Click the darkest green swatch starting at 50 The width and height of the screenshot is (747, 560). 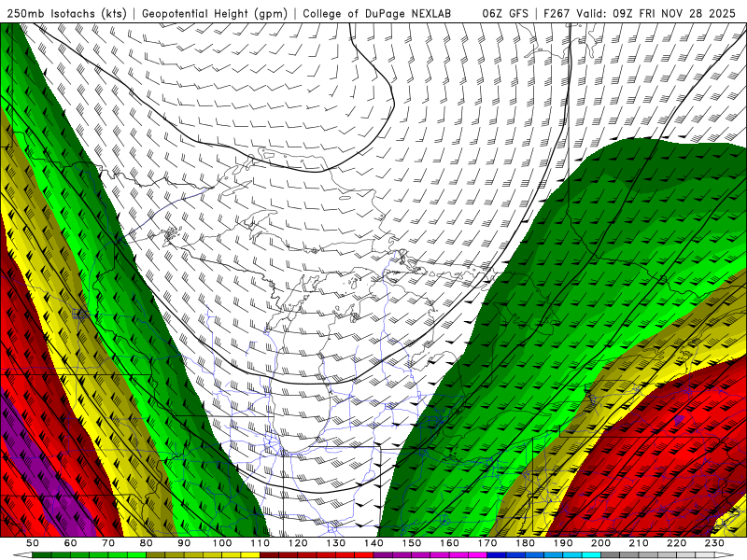(41, 554)
